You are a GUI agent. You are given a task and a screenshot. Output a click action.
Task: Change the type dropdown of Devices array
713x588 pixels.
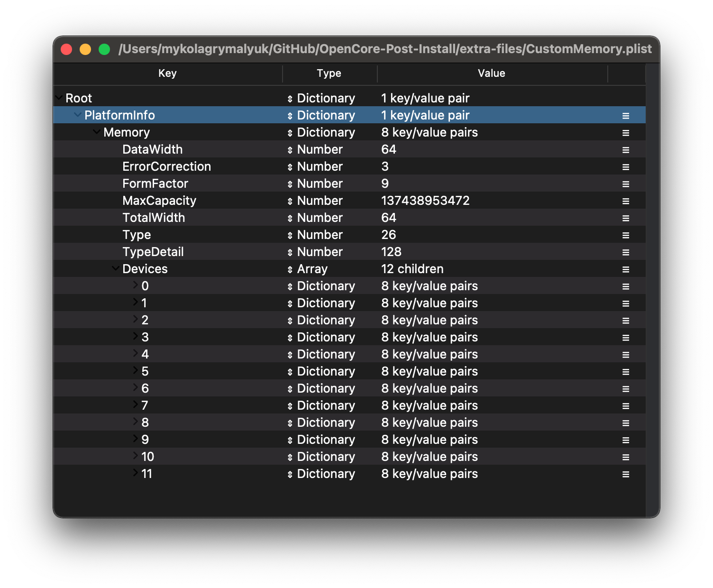tap(290, 269)
